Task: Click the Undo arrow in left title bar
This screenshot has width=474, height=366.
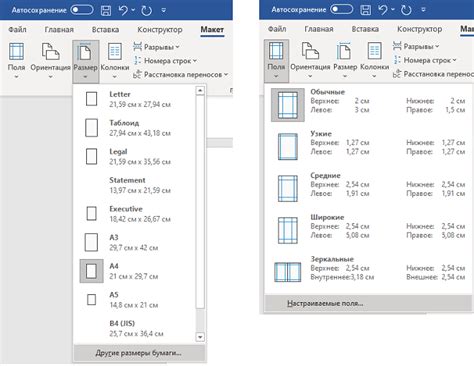Action: (x=123, y=10)
